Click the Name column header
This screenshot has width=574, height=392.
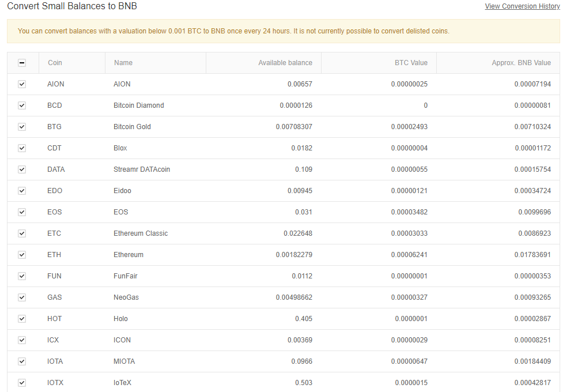123,63
